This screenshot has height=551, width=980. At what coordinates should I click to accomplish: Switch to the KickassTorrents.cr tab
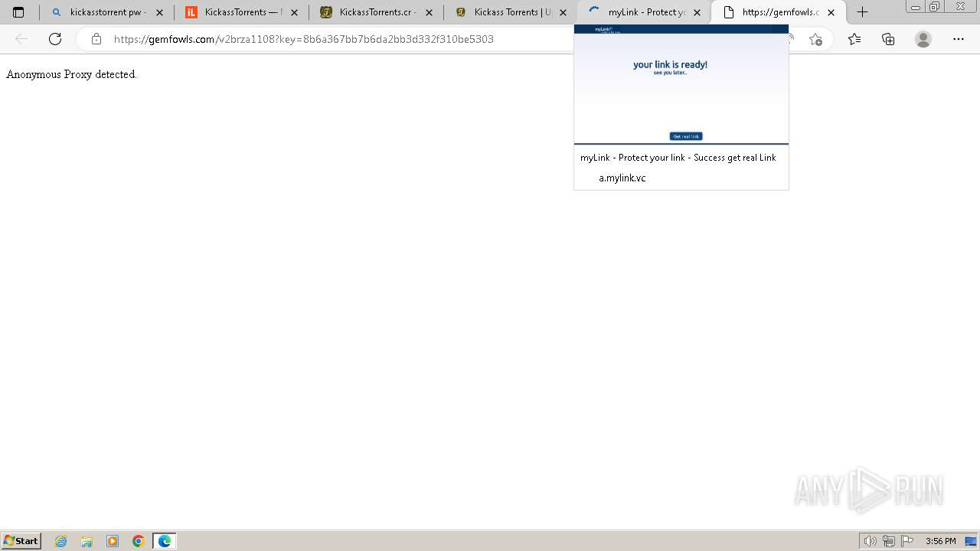pos(376,12)
